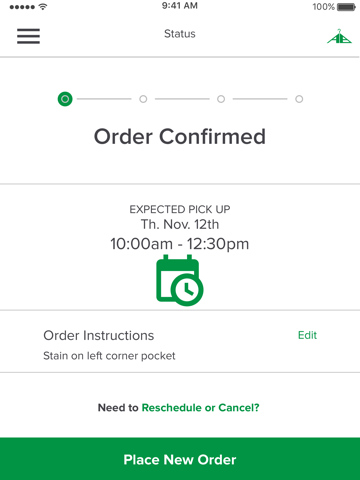
Task: Tap the Order Instructions label
Action: point(99,335)
